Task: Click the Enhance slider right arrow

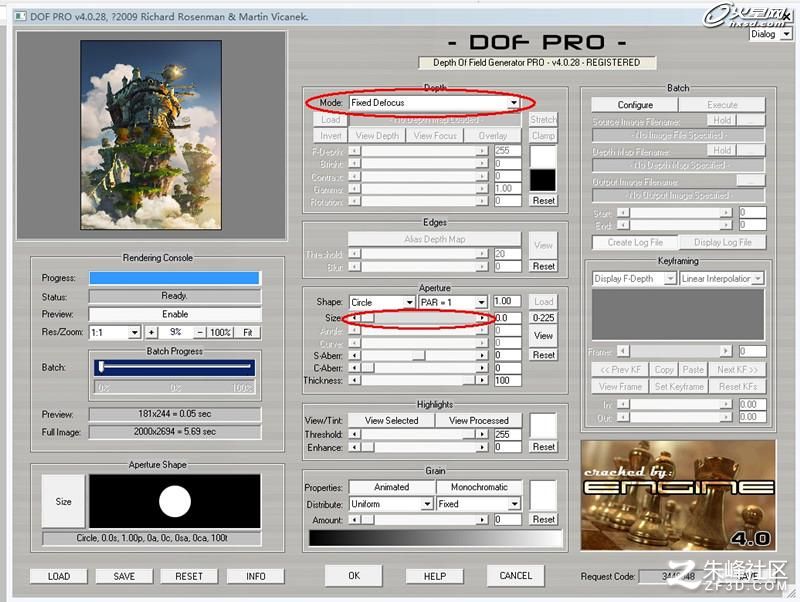Action: 482,447
